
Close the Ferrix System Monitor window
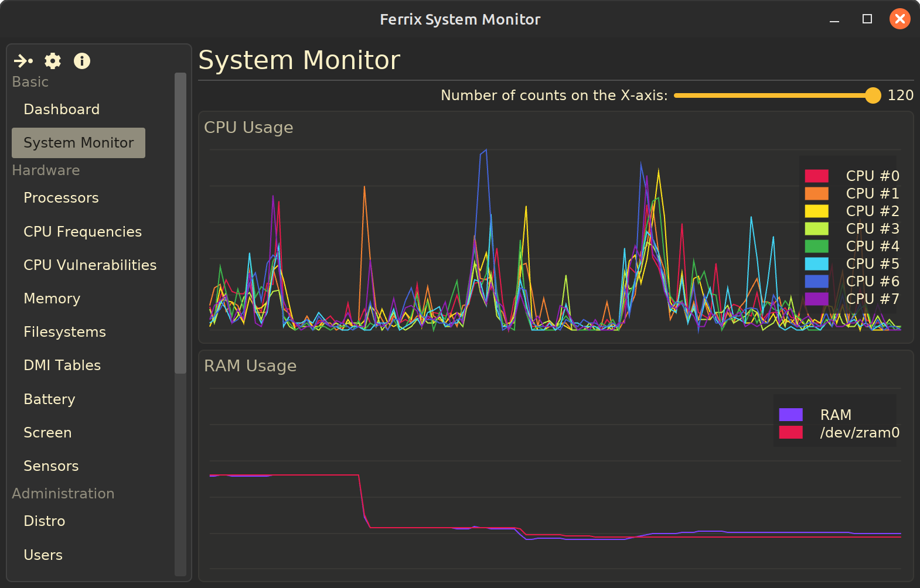coord(899,19)
